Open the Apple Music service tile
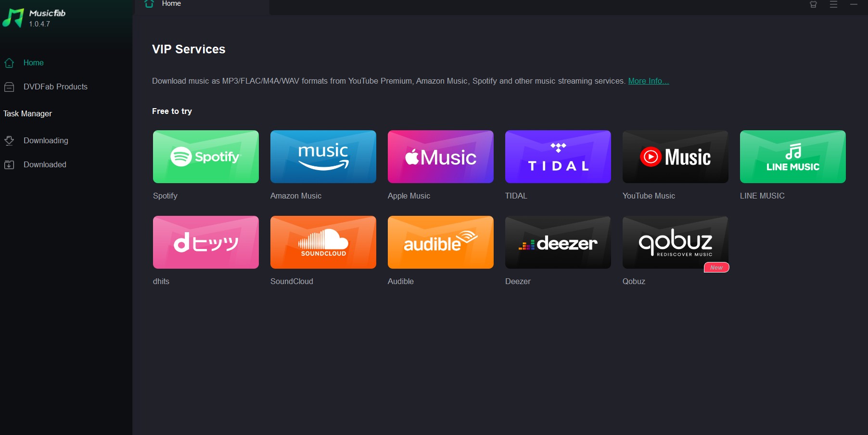The image size is (868, 435). pos(441,157)
